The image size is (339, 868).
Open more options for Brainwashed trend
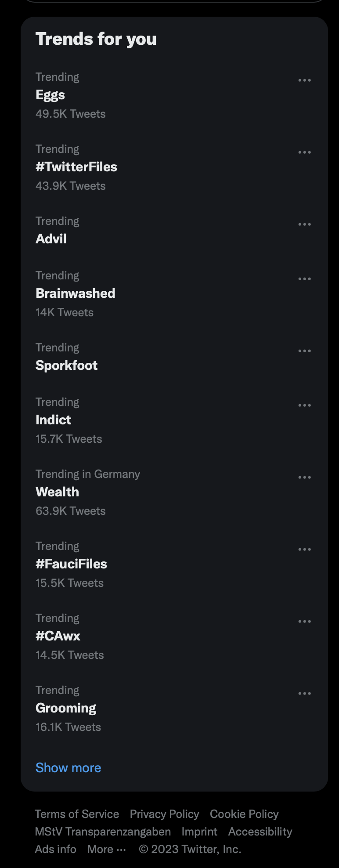coord(304,279)
